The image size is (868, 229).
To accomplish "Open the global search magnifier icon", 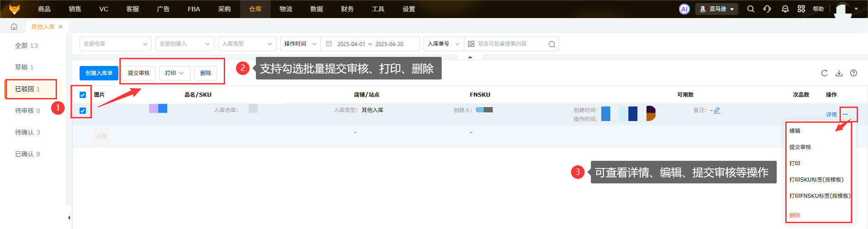I will pos(750,9).
